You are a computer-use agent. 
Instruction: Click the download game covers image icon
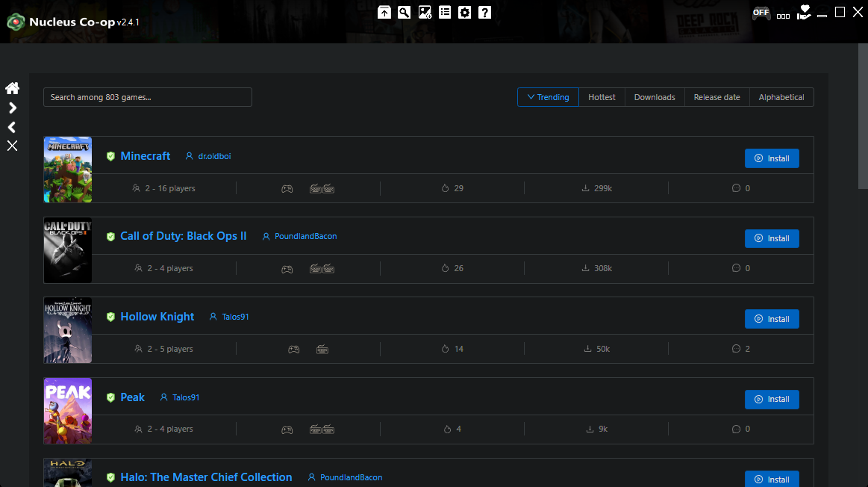coord(425,12)
